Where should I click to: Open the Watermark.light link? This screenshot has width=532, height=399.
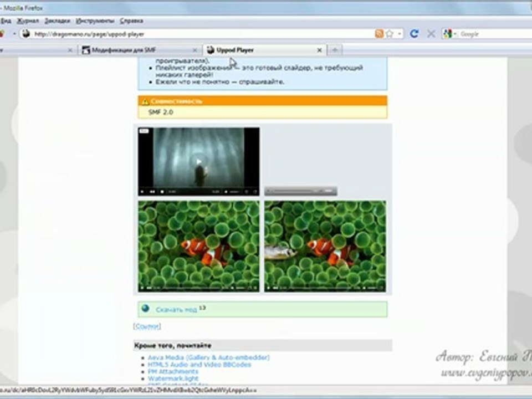tap(173, 378)
